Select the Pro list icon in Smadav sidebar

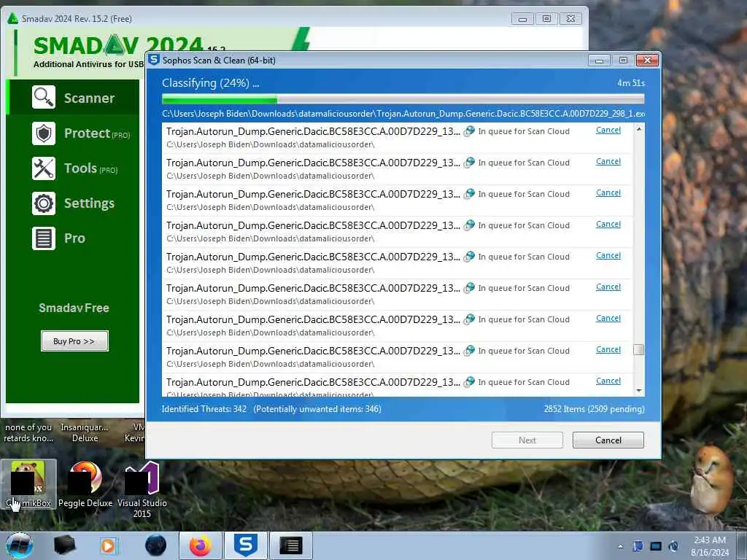(x=44, y=238)
